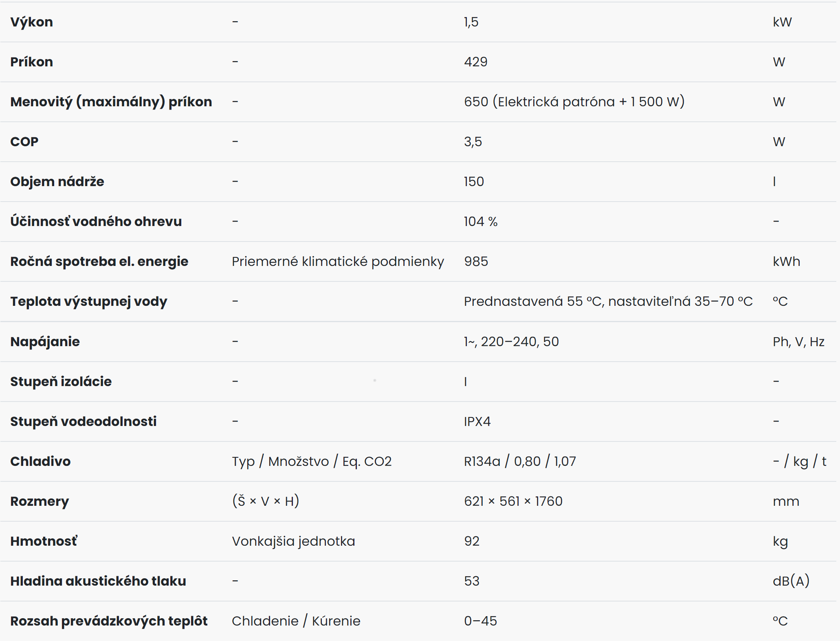This screenshot has height=641, width=840.
Task: Click the R134a refrigerant value
Action: click(x=482, y=461)
